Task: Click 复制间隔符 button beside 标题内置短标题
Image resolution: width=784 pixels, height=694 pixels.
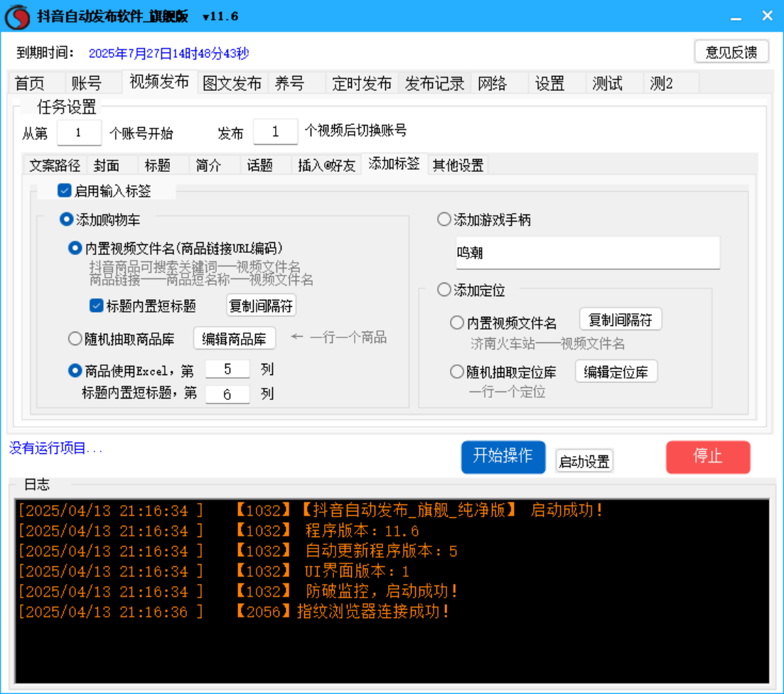Action: [261, 305]
